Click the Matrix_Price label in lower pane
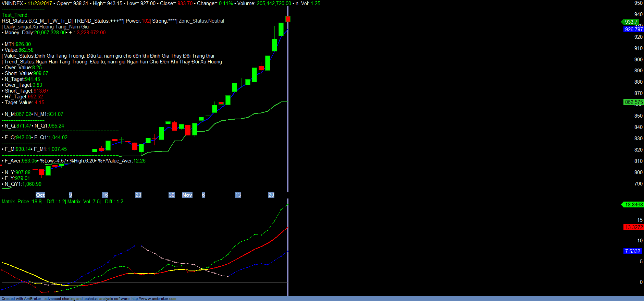The image size is (644, 301). pos(16,202)
